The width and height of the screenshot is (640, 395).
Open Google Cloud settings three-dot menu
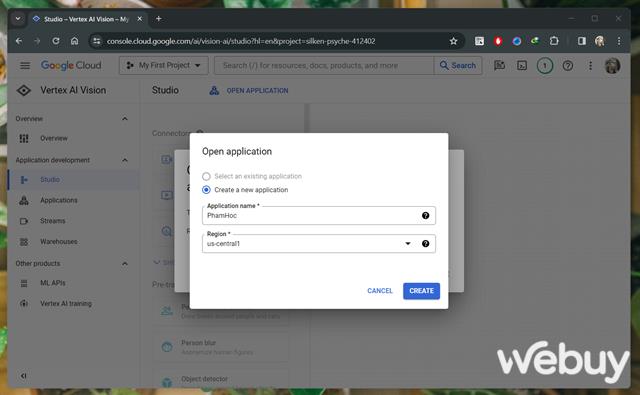tap(590, 65)
